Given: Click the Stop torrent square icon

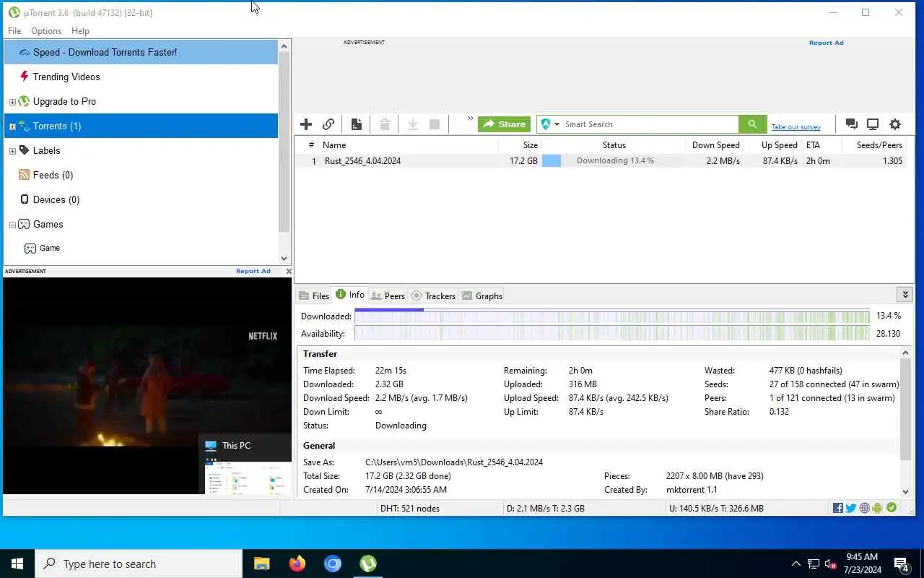Looking at the screenshot, I should 435,124.
